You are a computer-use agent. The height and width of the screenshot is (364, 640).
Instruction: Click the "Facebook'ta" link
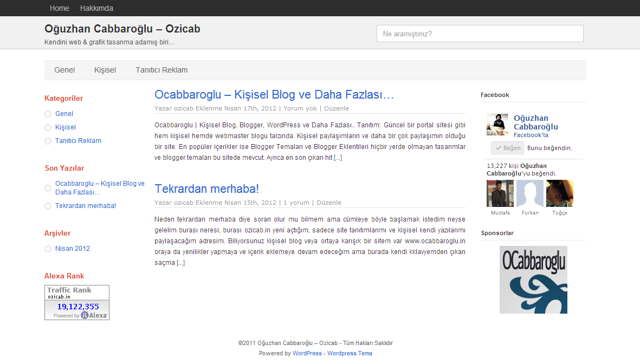531,135
